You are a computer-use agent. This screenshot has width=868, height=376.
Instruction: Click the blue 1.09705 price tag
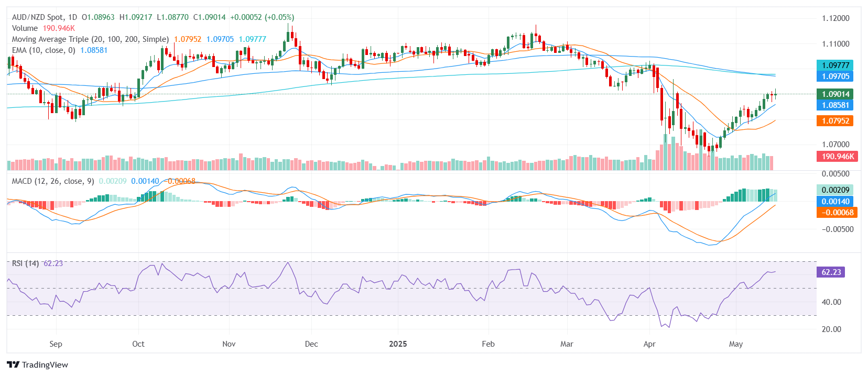[835, 76]
